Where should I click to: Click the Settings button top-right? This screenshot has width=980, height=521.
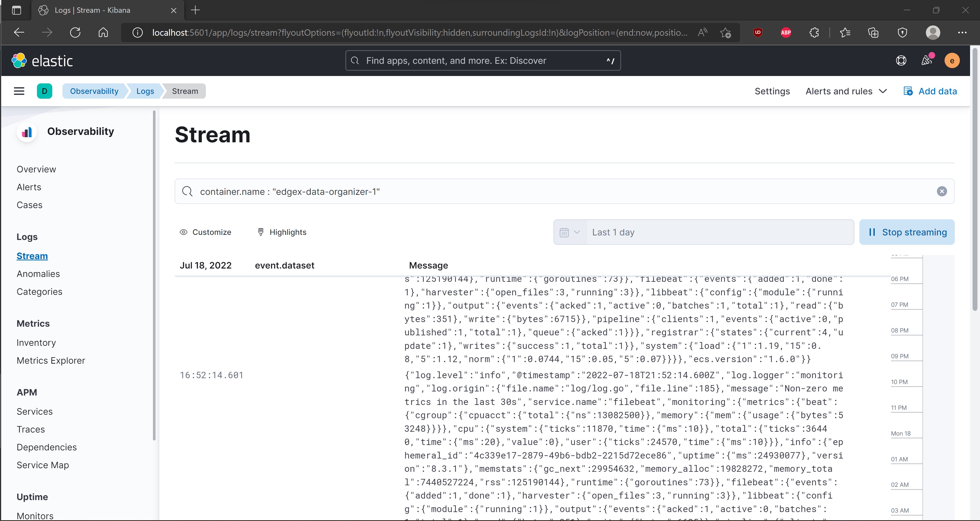(x=772, y=91)
